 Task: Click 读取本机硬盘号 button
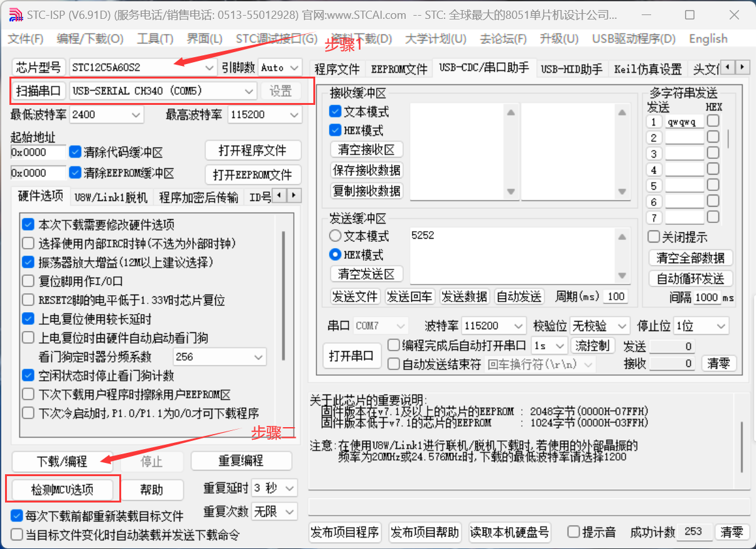510,532
